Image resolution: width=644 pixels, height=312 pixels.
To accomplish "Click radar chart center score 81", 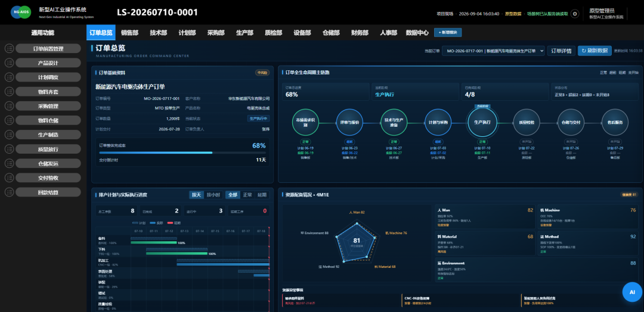I will (x=357, y=241).
